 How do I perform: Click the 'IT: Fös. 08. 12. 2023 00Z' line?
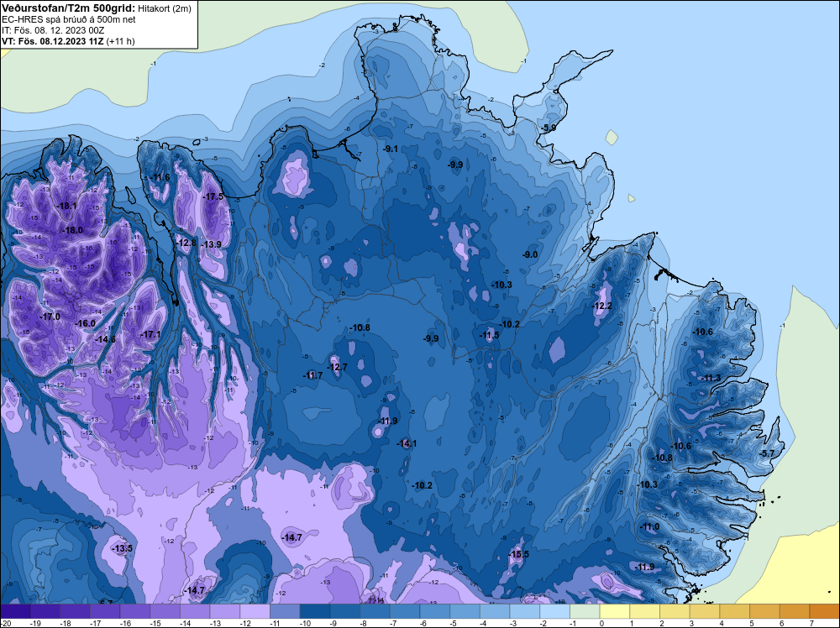coord(53,30)
